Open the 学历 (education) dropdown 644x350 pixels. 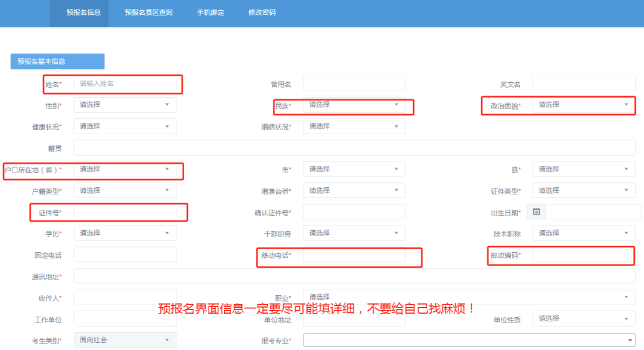pyautogui.click(x=124, y=233)
